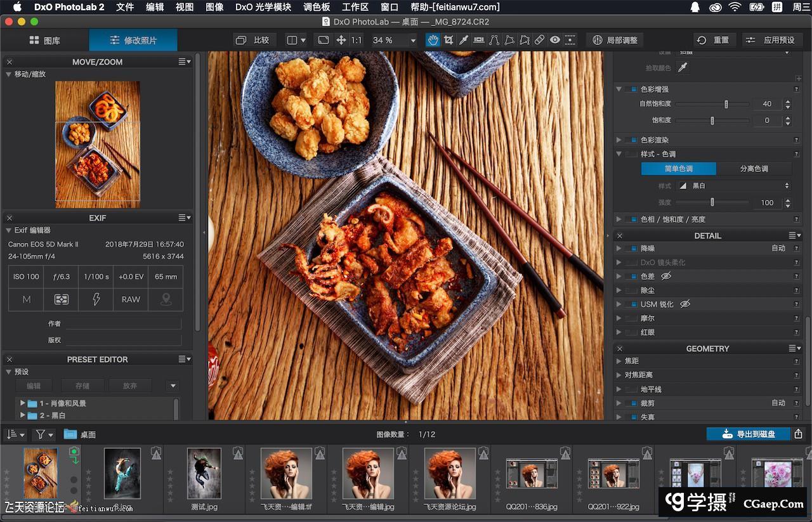Disable the 色彩增强 correction toggle
The image size is (812, 522).
[x=631, y=89]
